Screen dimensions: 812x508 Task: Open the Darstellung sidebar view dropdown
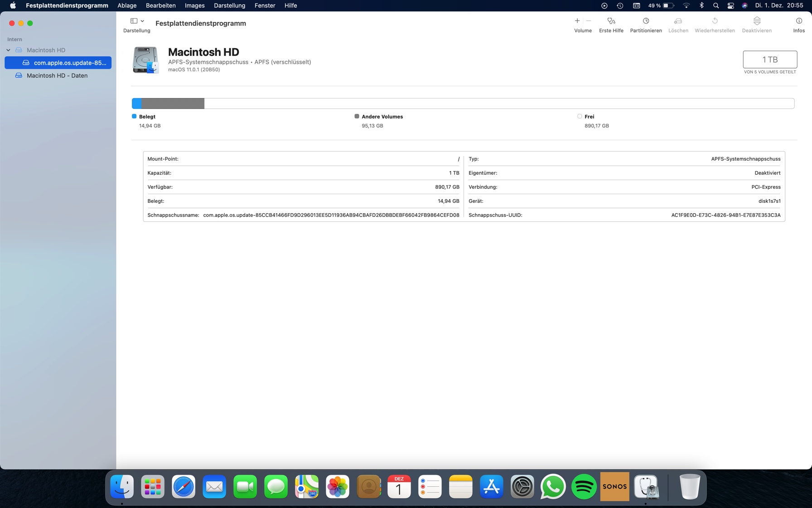[137, 21]
